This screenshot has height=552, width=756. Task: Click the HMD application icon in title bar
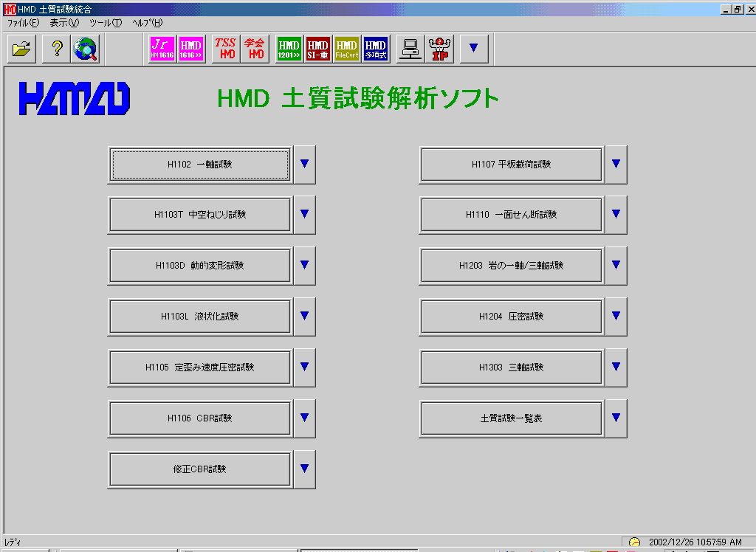(10, 9)
